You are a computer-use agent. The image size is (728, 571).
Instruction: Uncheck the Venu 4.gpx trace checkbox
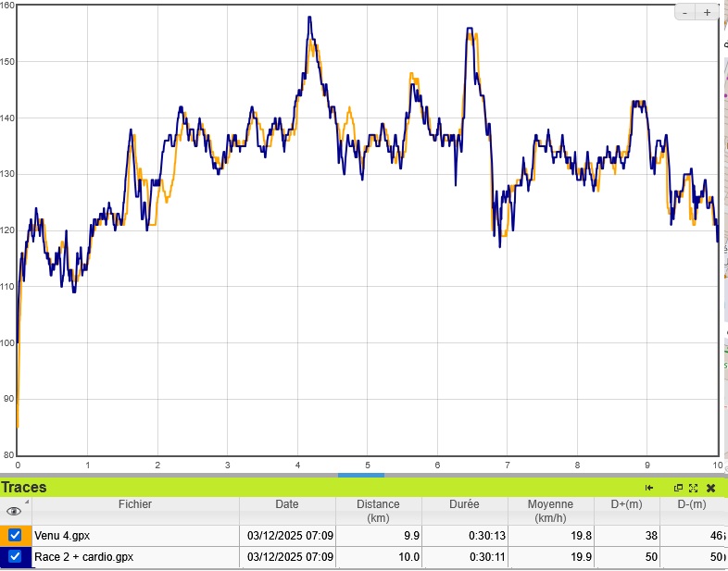(x=15, y=535)
